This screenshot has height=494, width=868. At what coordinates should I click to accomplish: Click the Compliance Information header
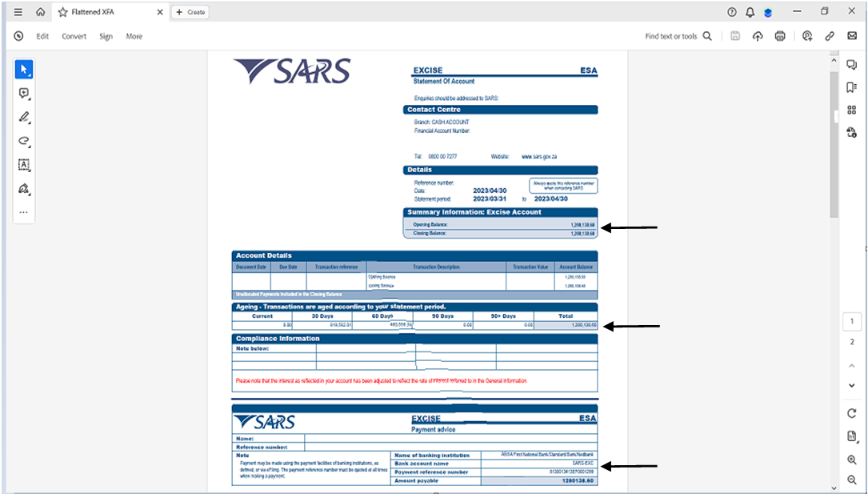[x=414, y=339]
